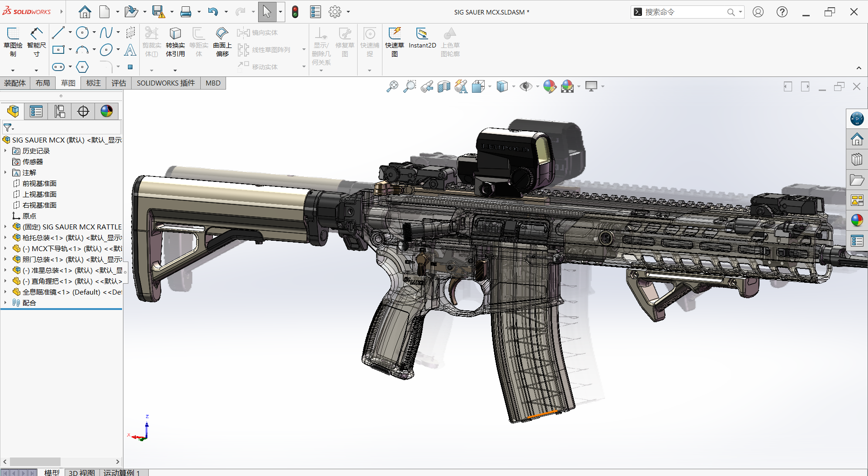Toggle Rapid Sketch (快速草图) mode
The height and width of the screenshot is (476, 868).
[395, 42]
